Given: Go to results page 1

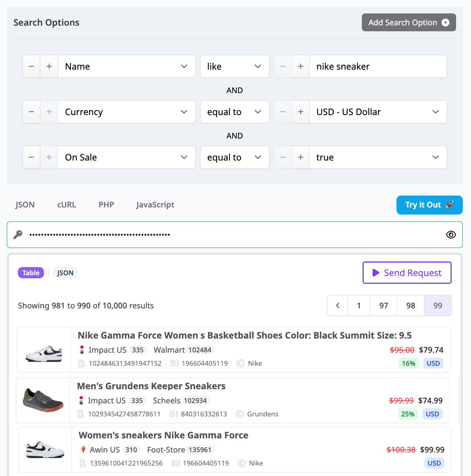Looking at the screenshot, I should pos(359,305).
